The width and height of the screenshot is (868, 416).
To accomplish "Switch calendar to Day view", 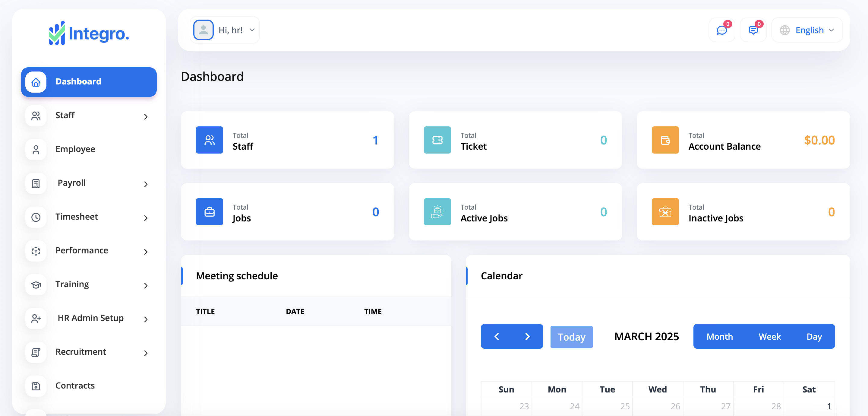I will [814, 336].
